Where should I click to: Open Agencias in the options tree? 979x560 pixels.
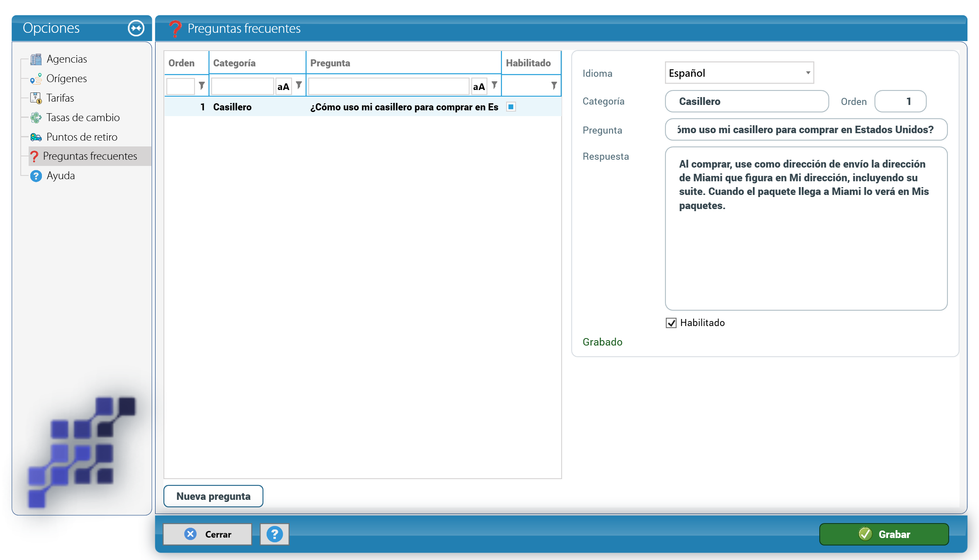(67, 59)
